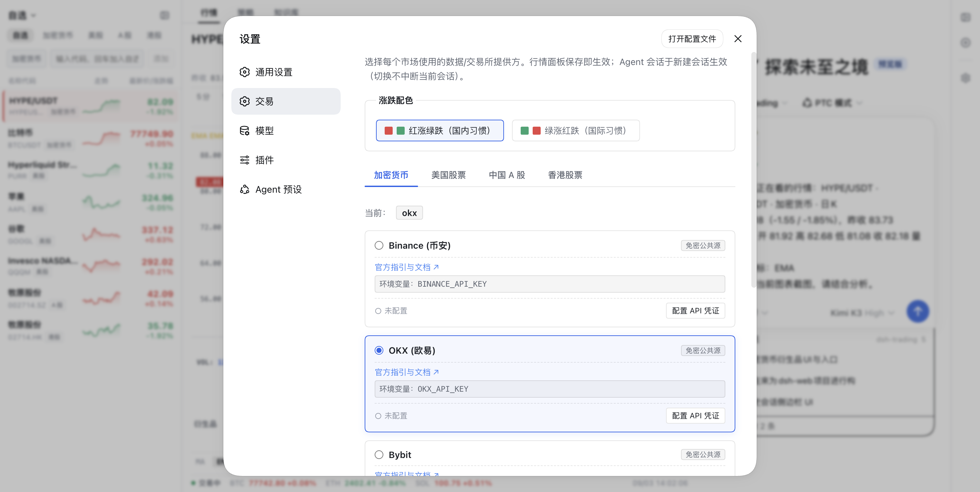Switch to the 美国股票 tab

tap(448, 175)
